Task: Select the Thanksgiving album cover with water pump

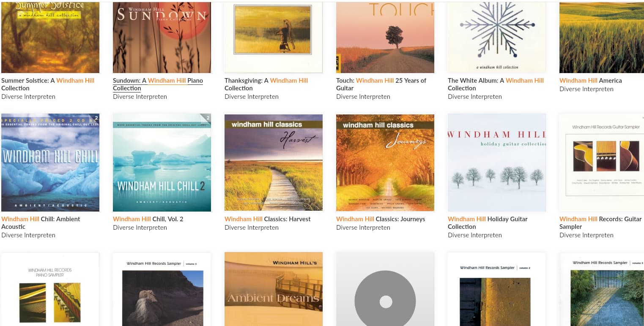Action: click(274, 37)
